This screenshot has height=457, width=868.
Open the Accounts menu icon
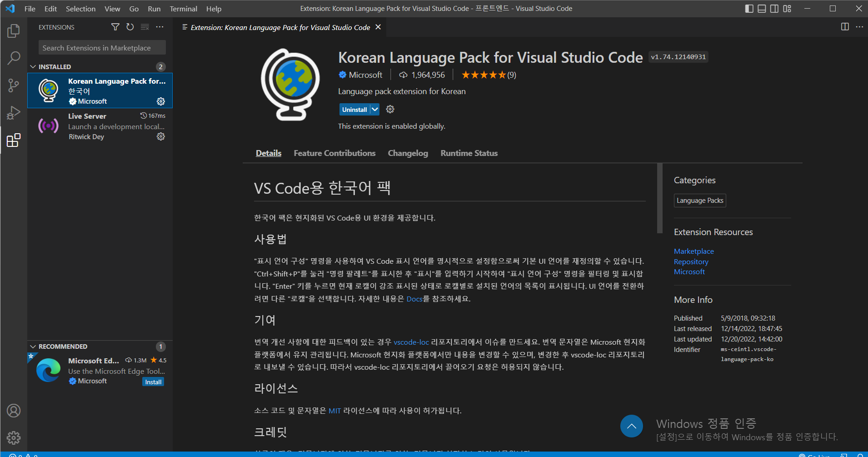tap(14, 411)
